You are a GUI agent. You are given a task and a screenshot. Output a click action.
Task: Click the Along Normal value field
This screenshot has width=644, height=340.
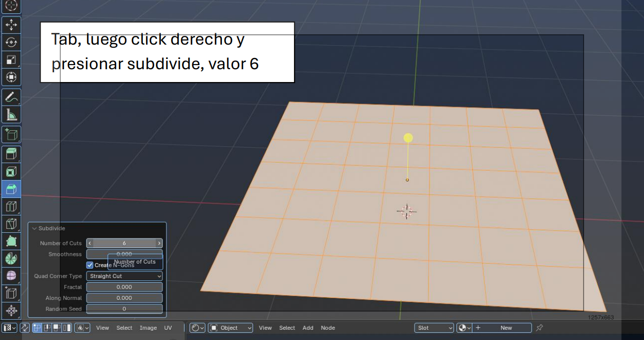(x=124, y=298)
